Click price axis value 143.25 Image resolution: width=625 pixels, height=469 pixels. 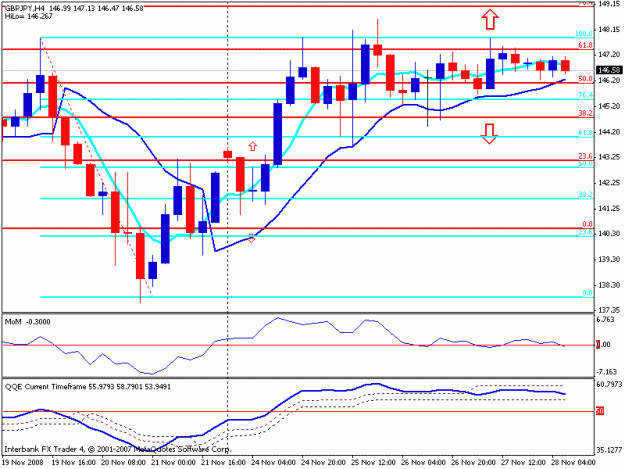click(609, 157)
